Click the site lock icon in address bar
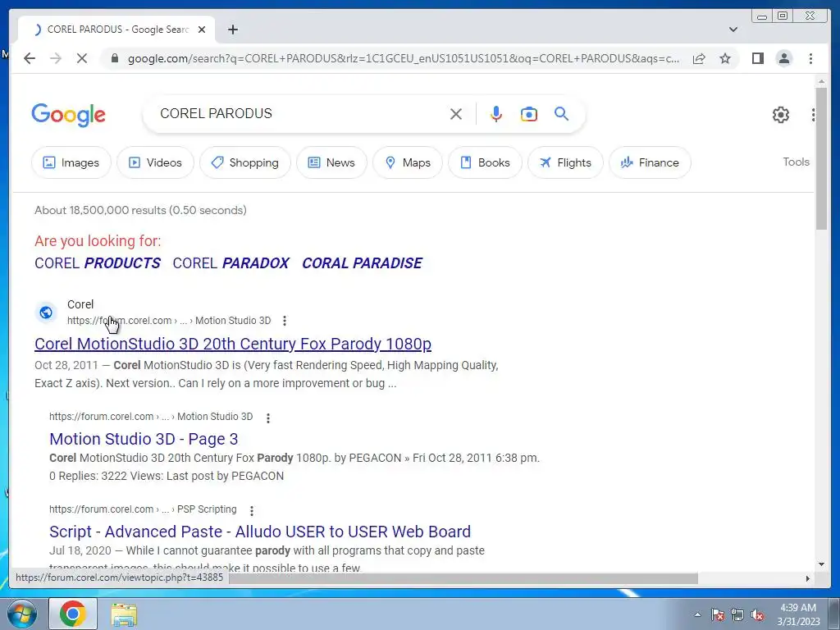This screenshot has height=630, width=840. (x=114, y=58)
